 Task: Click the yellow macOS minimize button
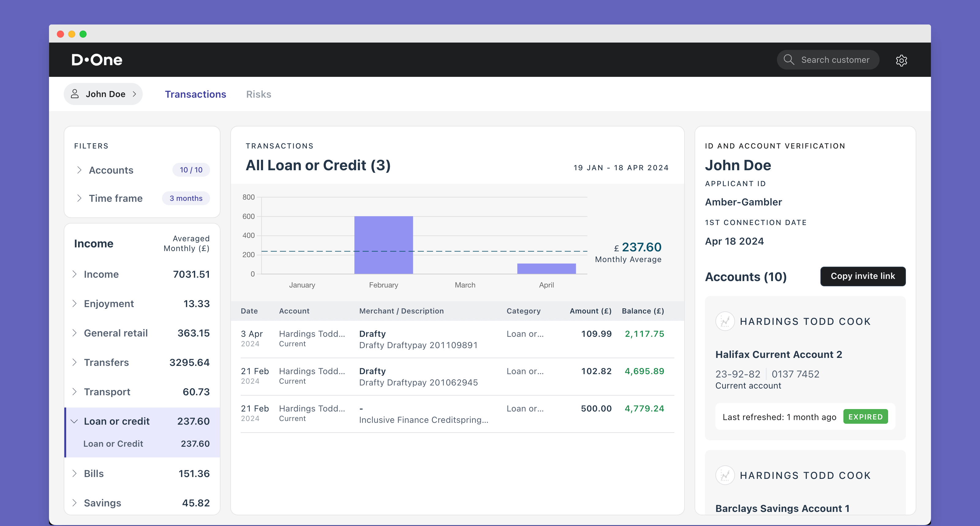tap(72, 34)
